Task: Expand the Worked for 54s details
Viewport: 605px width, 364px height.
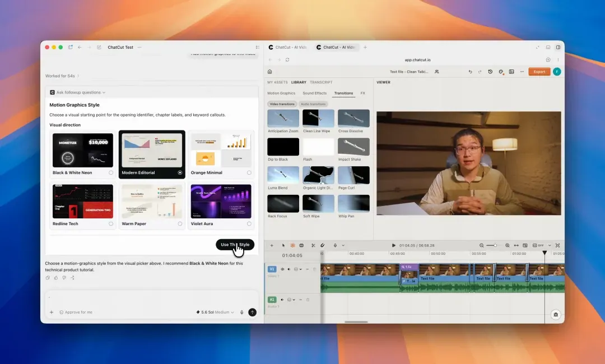Action: coord(62,76)
